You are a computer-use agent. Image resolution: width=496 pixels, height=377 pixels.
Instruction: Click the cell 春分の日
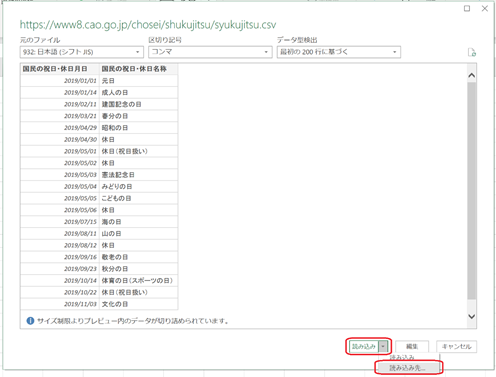(x=138, y=116)
